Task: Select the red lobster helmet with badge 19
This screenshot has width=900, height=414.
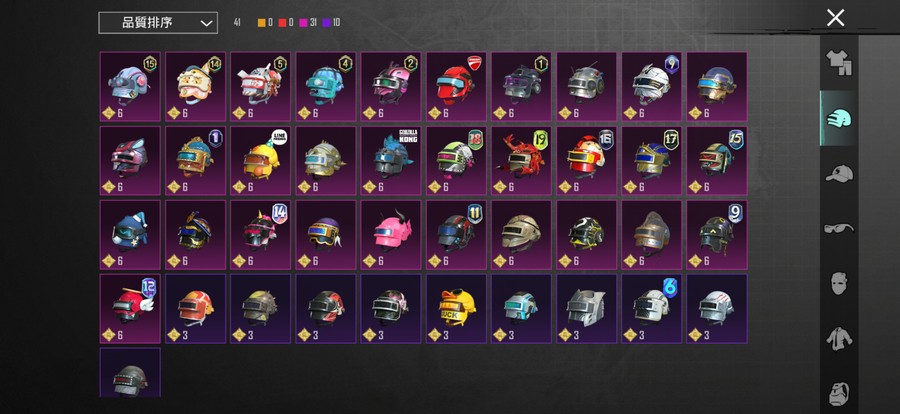Action: tap(522, 161)
